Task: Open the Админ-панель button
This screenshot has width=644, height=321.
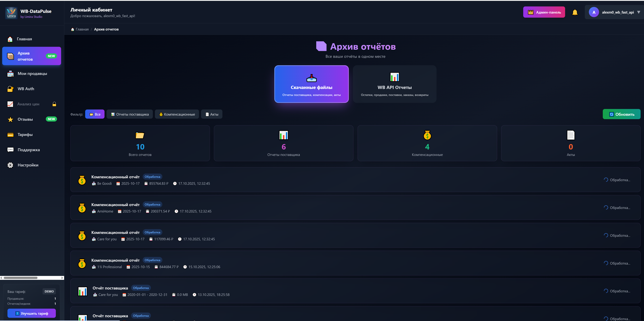Action: (x=544, y=12)
